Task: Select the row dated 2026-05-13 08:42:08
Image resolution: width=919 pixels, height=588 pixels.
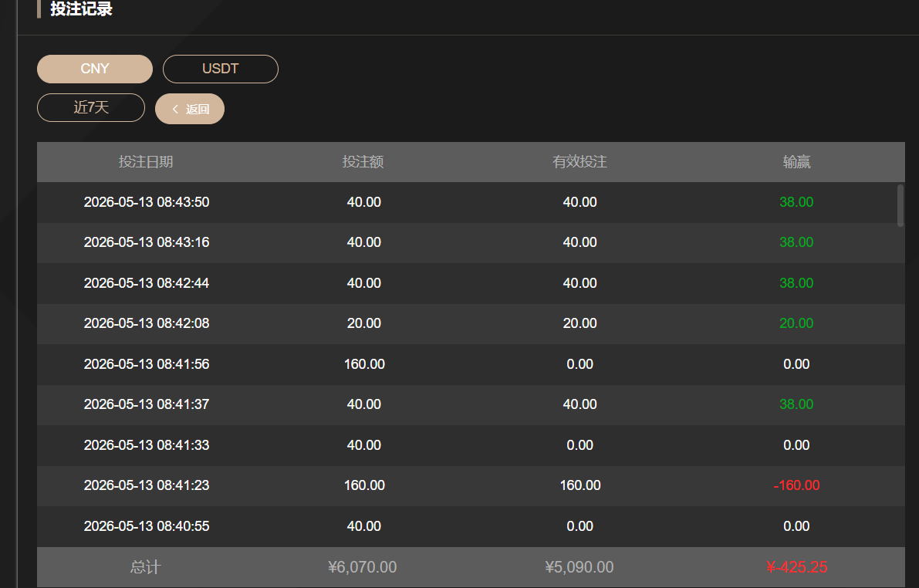Action: 471,323
